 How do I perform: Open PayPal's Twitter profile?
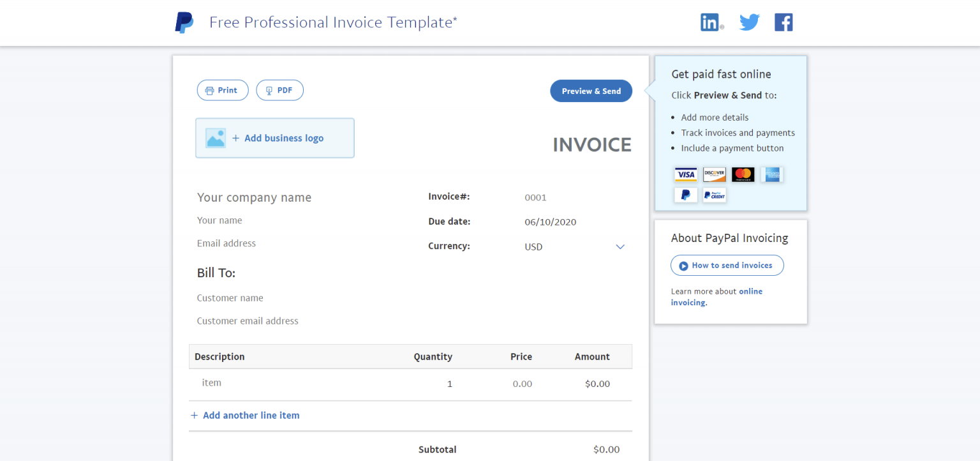(749, 21)
